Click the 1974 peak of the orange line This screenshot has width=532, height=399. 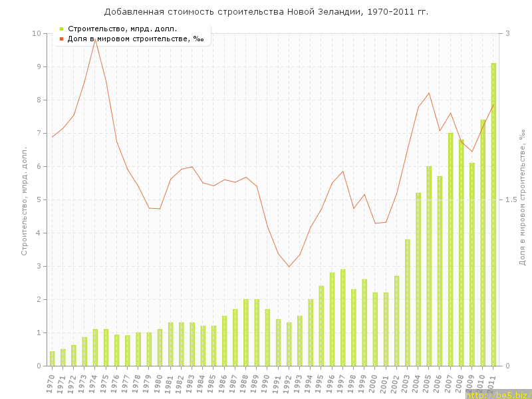click(x=95, y=39)
